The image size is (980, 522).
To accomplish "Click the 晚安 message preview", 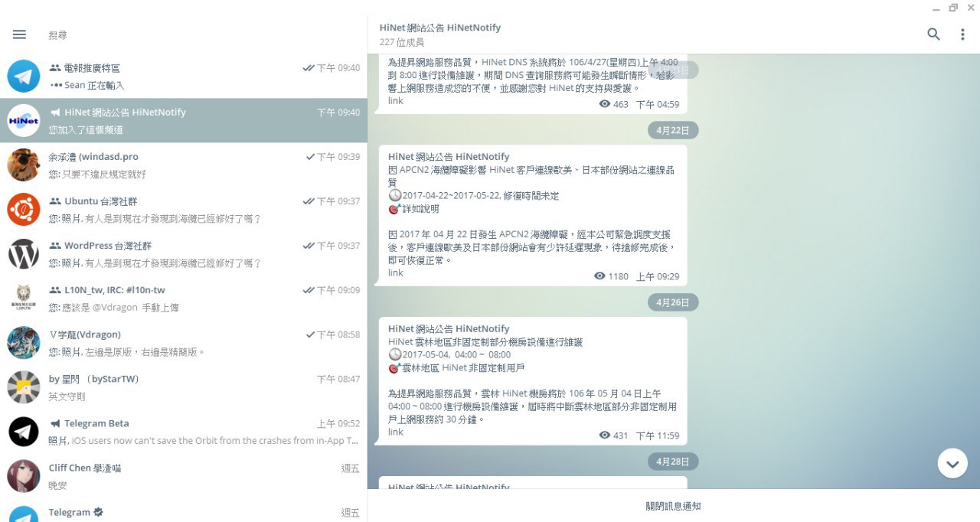I will (58, 485).
